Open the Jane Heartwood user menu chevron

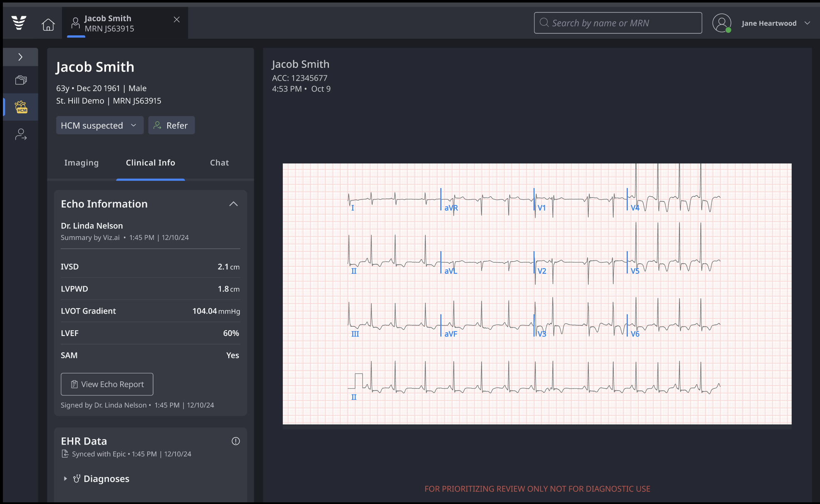pos(807,23)
